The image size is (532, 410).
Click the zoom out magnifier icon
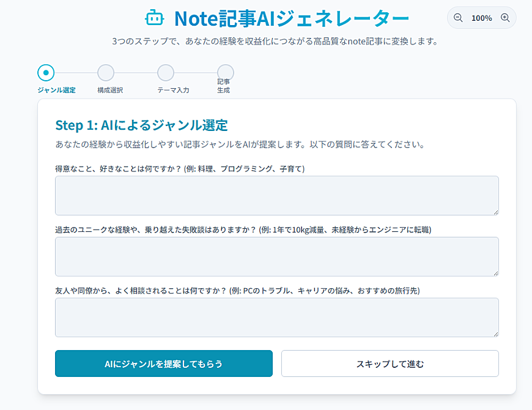tap(458, 18)
